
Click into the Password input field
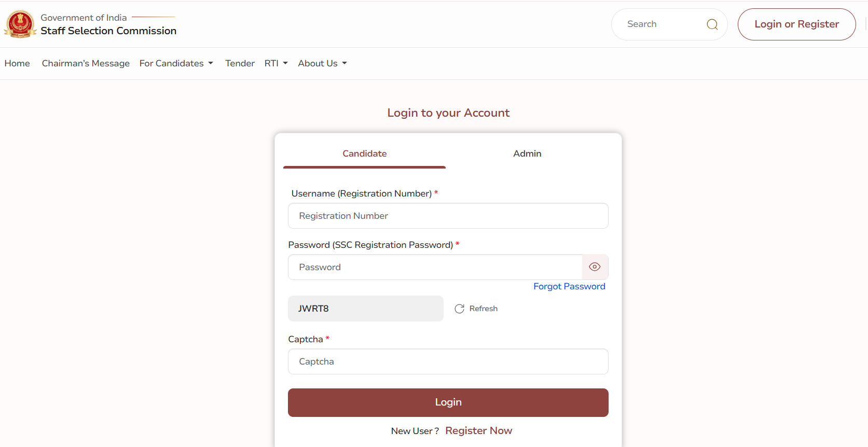pos(435,267)
